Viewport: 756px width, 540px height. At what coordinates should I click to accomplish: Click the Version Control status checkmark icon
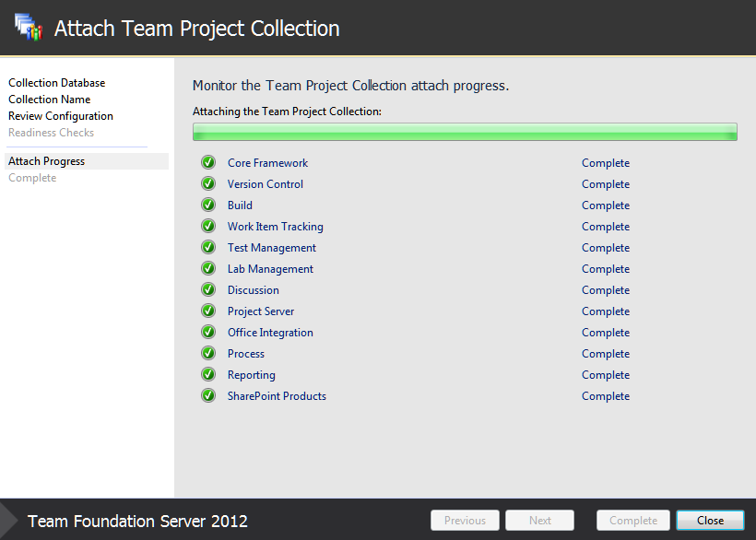(208, 183)
